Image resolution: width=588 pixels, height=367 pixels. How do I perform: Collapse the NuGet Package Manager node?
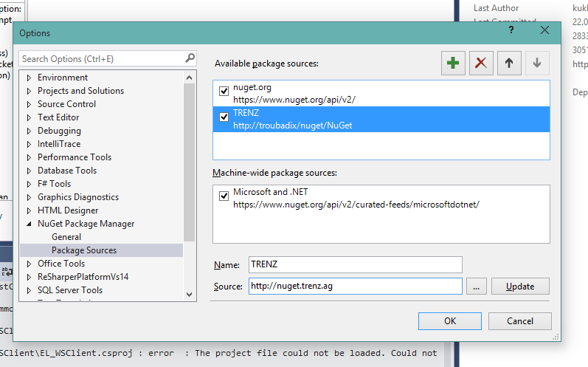tap(29, 224)
